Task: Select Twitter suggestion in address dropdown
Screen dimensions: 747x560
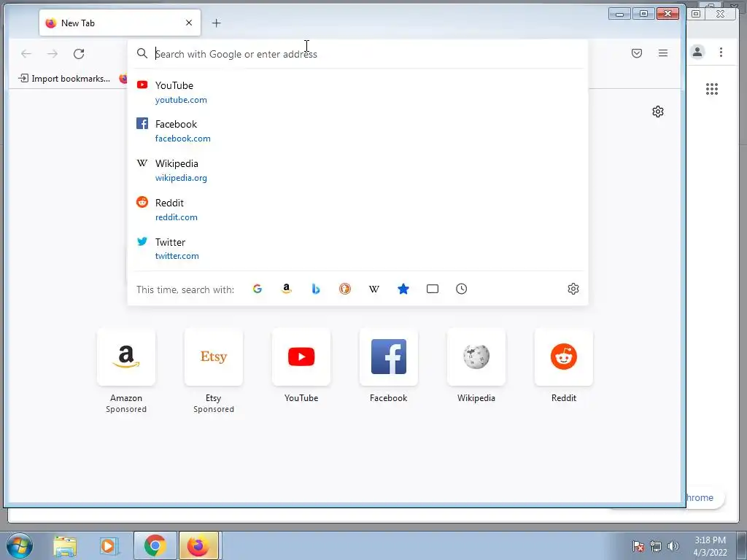Action: (x=357, y=249)
